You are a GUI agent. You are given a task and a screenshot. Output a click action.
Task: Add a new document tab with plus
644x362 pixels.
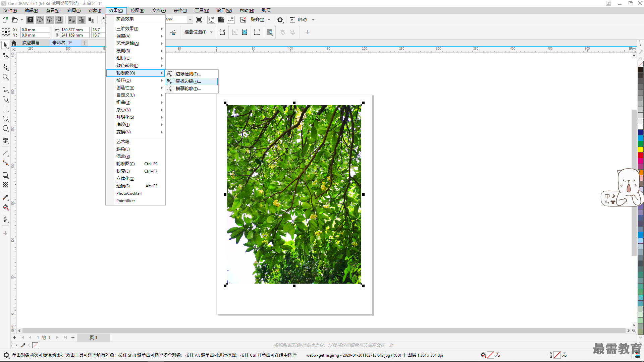85,43
